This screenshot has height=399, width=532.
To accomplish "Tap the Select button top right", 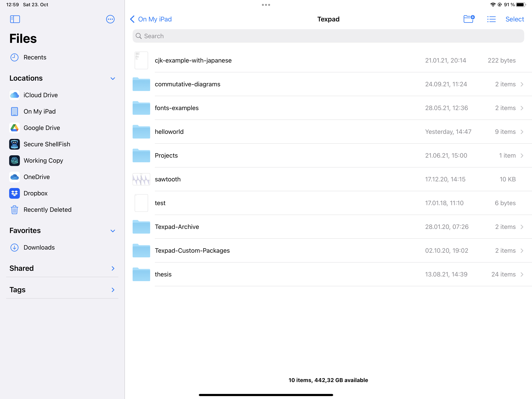I will coord(515,19).
